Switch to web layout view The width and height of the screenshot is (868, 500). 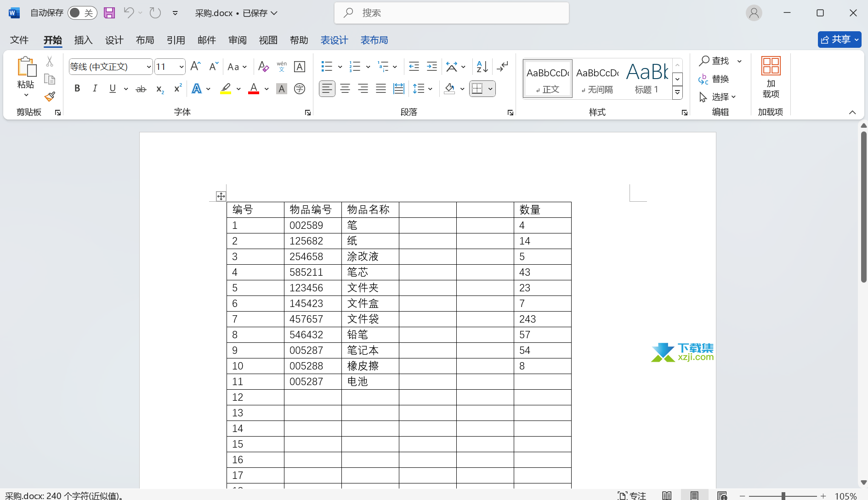point(722,495)
